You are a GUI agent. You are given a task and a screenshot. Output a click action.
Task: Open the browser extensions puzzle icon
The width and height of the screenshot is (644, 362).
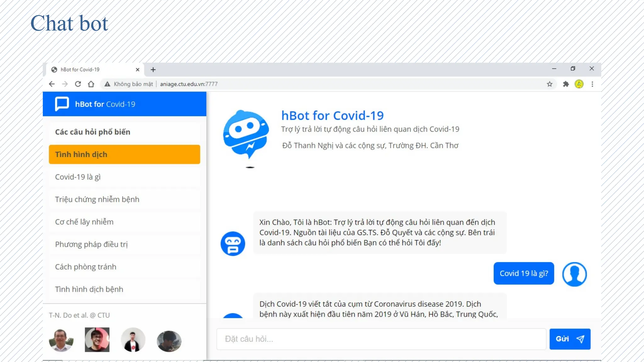pos(566,84)
